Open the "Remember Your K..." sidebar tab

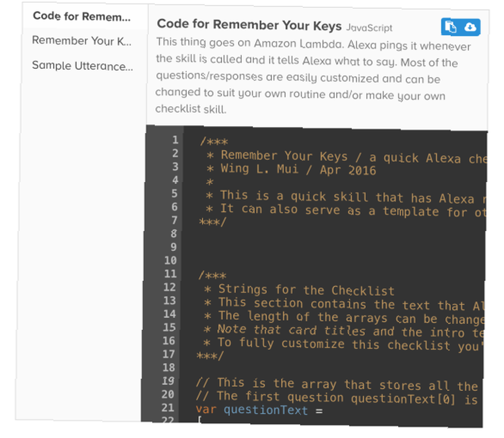coord(82,41)
